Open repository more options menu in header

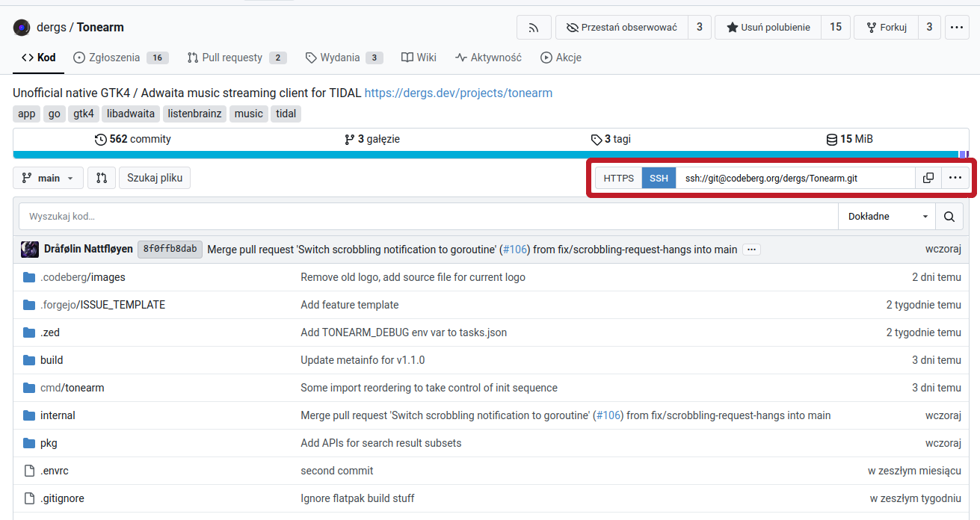point(957,28)
